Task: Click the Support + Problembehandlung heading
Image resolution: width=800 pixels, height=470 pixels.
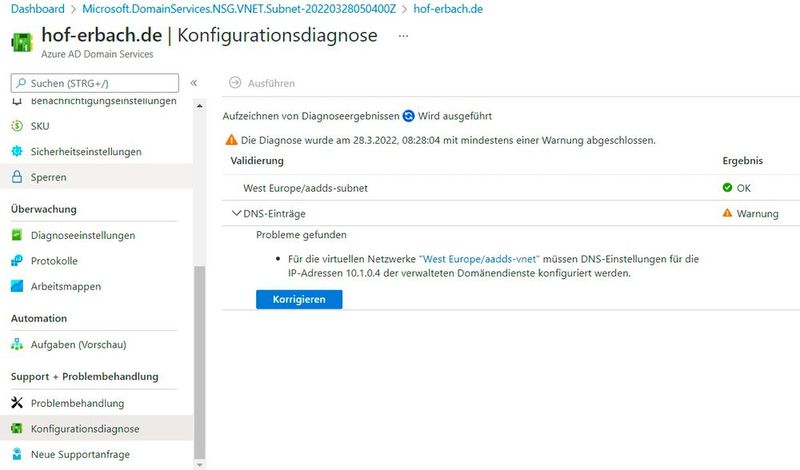Action: pos(84,377)
